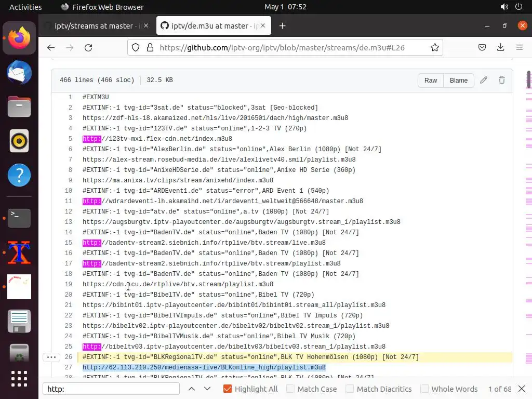The height and width of the screenshot is (399, 532).
Task: Launch Thunderbird mail from the dock
Action: click(19, 72)
